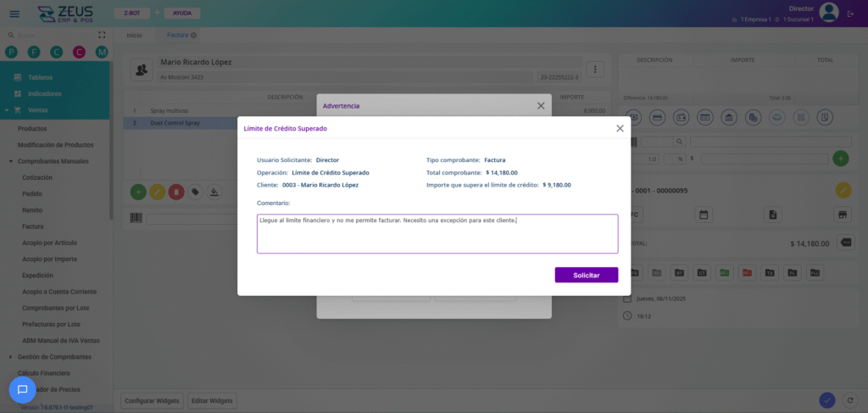The image size is (868, 413).
Task: Open Cotización in the sidebar
Action: tap(38, 177)
